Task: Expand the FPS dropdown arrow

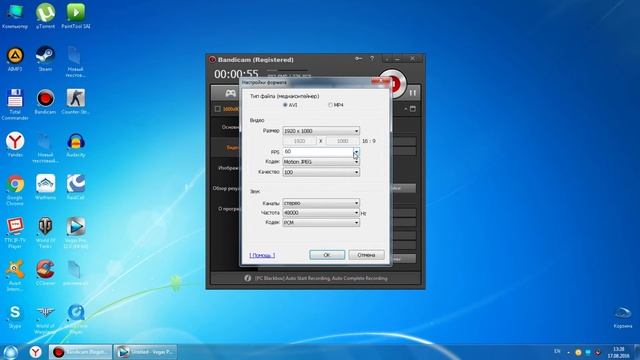Action: pyautogui.click(x=356, y=152)
